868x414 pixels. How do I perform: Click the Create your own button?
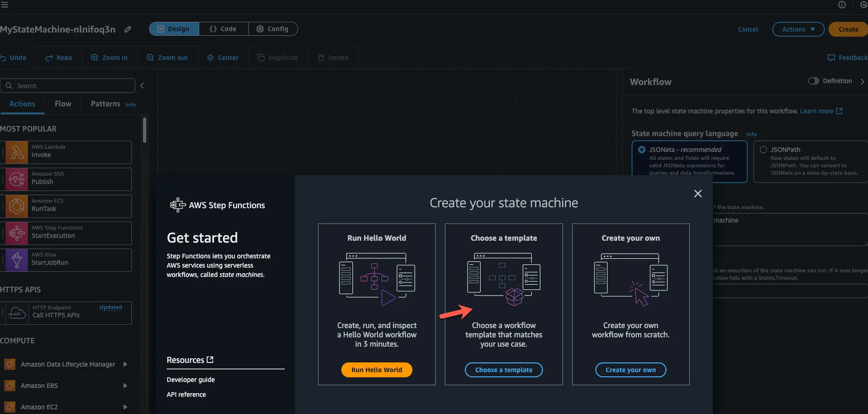(x=631, y=370)
